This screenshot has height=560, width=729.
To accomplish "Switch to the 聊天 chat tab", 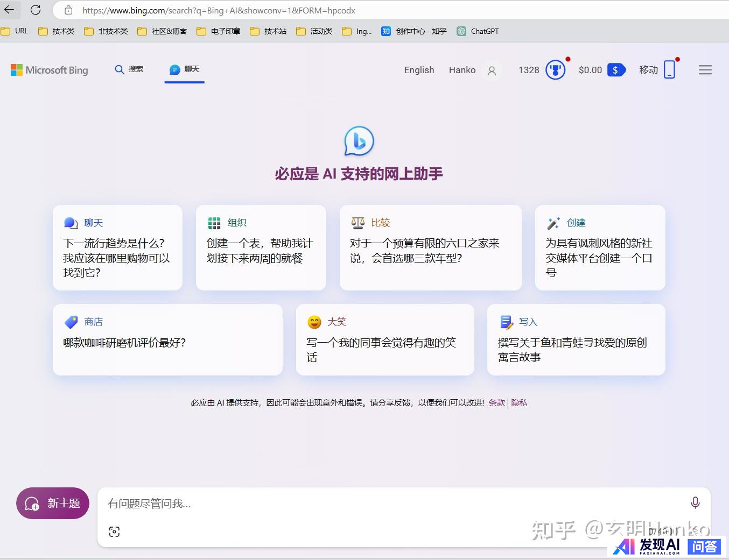I will point(185,69).
